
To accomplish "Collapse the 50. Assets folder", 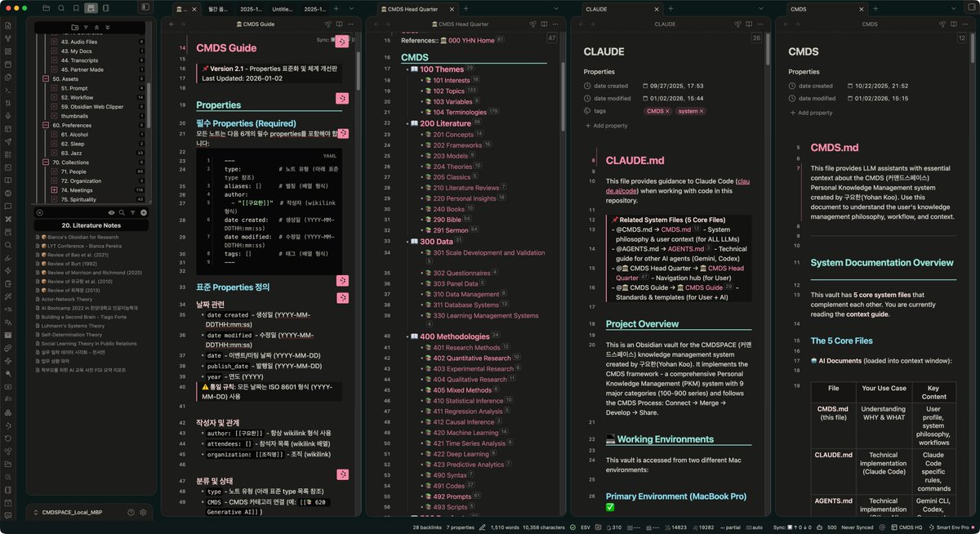I will click(45, 79).
